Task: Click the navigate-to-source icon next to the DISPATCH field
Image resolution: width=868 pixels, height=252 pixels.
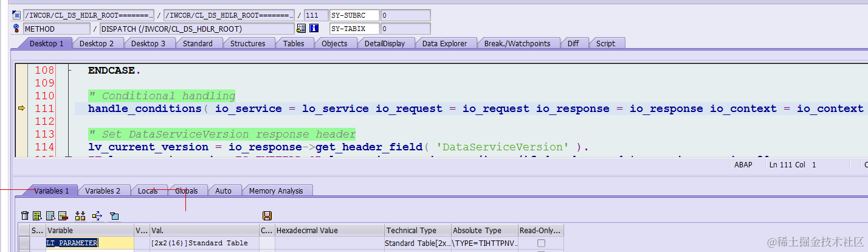Action: [x=301, y=29]
